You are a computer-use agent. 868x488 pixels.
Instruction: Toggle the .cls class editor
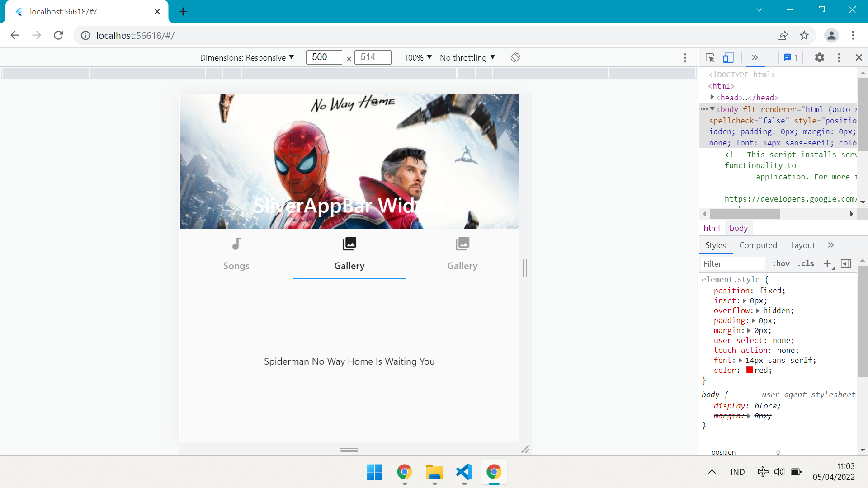click(x=806, y=264)
